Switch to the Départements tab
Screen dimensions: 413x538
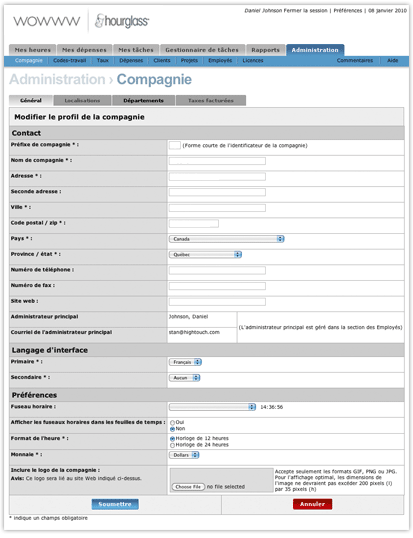(143, 101)
